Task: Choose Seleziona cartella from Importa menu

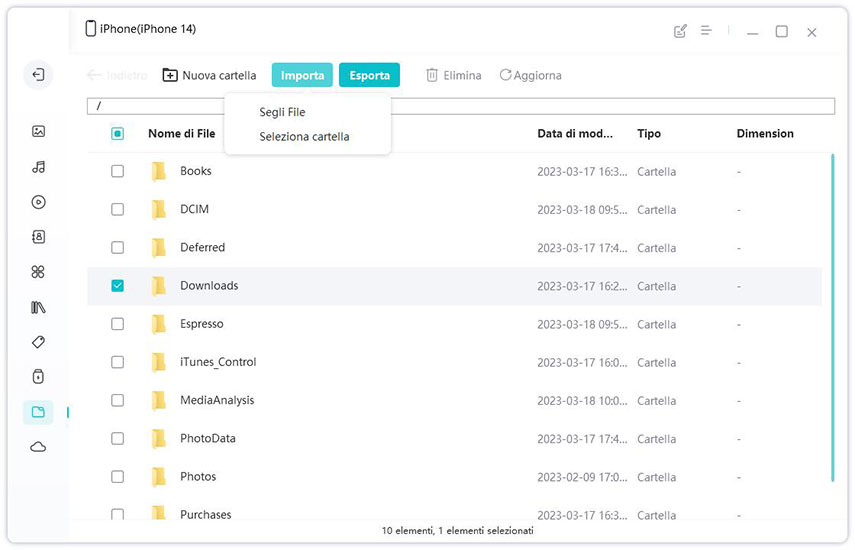Action: pos(304,137)
